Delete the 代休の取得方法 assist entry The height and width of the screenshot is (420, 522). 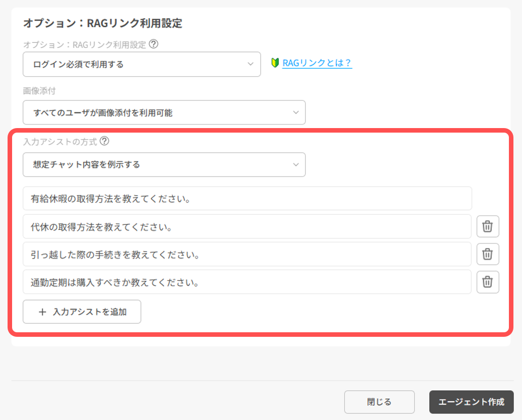click(x=488, y=226)
